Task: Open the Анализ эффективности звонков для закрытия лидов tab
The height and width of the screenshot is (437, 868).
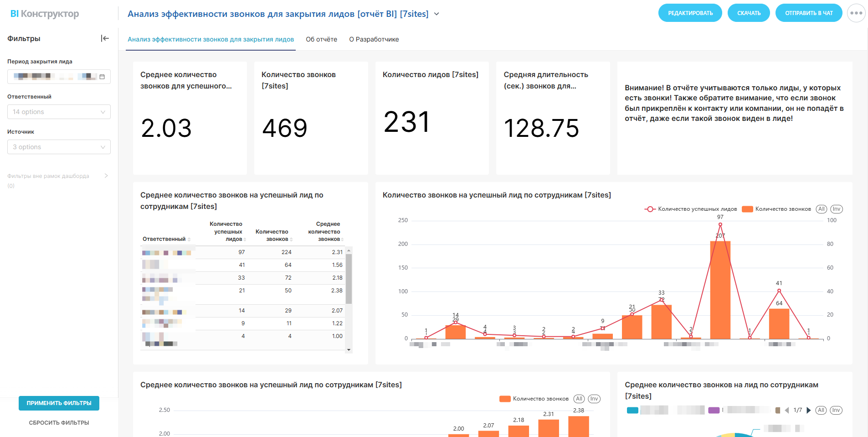Action: click(211, 39)
